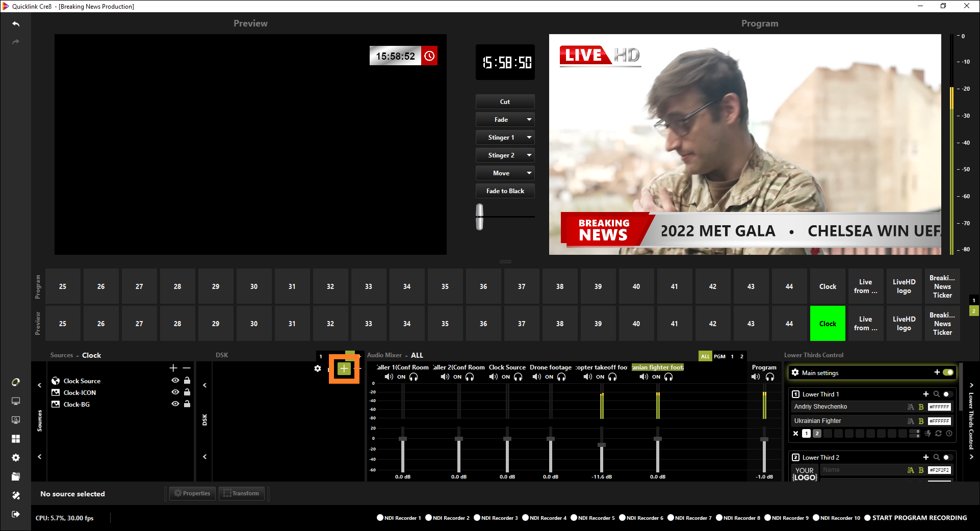The height and width of the screenshot is (531, 980).
Task: Select the ALL audio mixer tab
Action: (705, 356)
